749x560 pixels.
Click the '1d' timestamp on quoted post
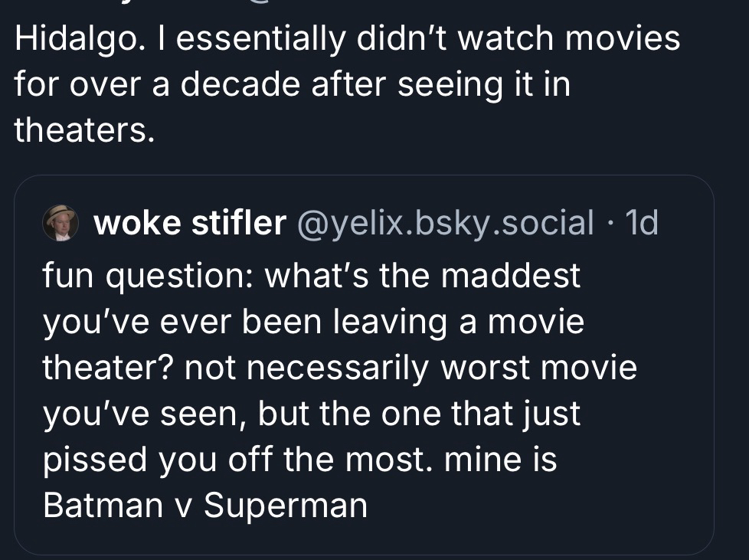pos(642,223)
